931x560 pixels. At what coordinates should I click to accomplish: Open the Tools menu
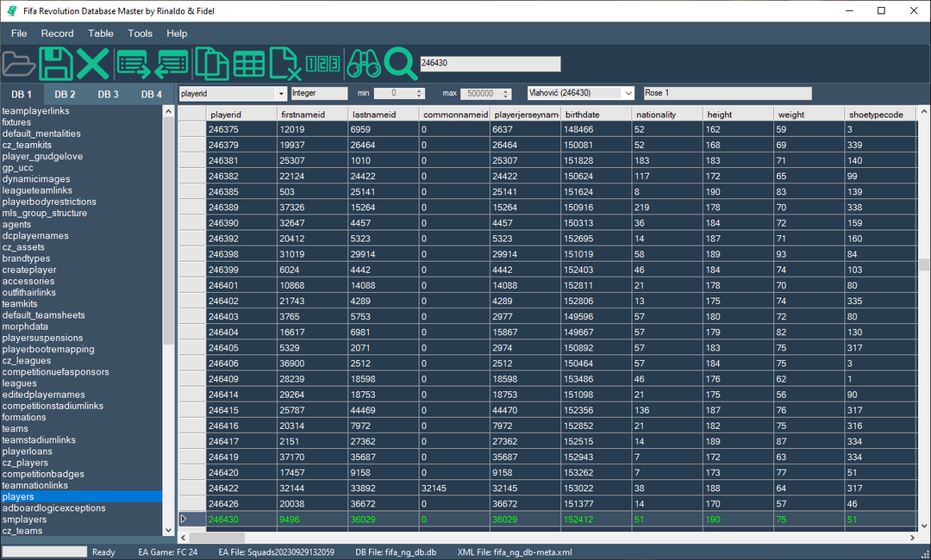140,34
